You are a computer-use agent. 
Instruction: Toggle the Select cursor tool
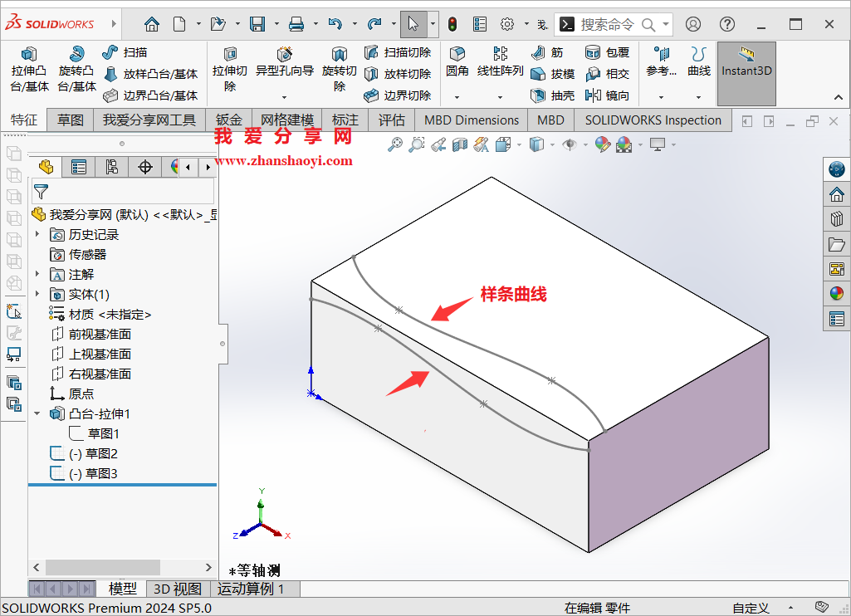click(x=413, y=24)
